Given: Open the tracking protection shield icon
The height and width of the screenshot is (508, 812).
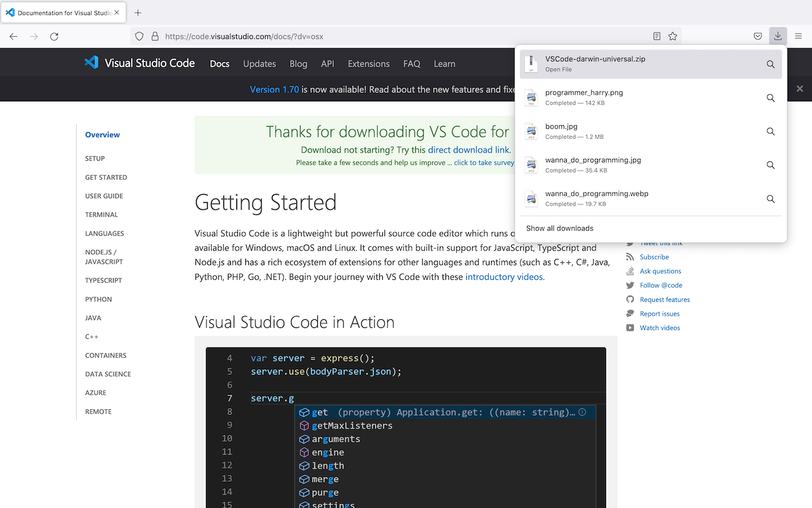Looking at the screenshot, I should pos(139,36).
